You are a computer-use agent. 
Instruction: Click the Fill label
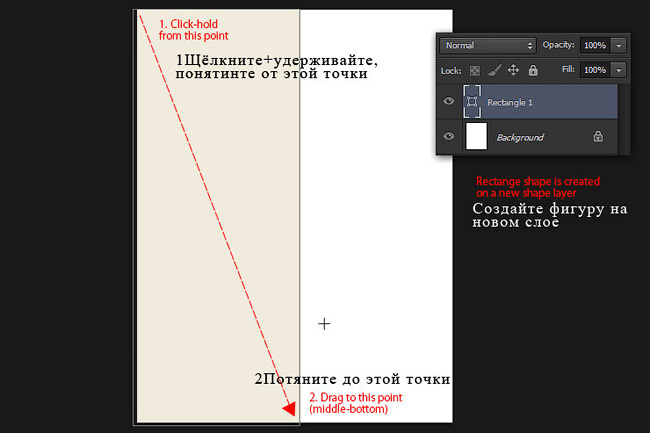click(568, 69)
